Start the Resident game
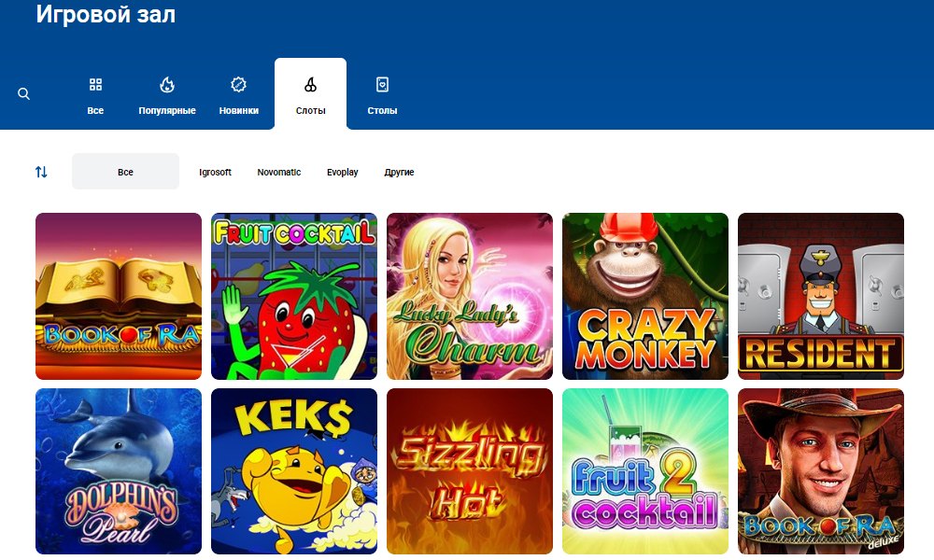Screen dimensions: 934x560 [821, 296]
